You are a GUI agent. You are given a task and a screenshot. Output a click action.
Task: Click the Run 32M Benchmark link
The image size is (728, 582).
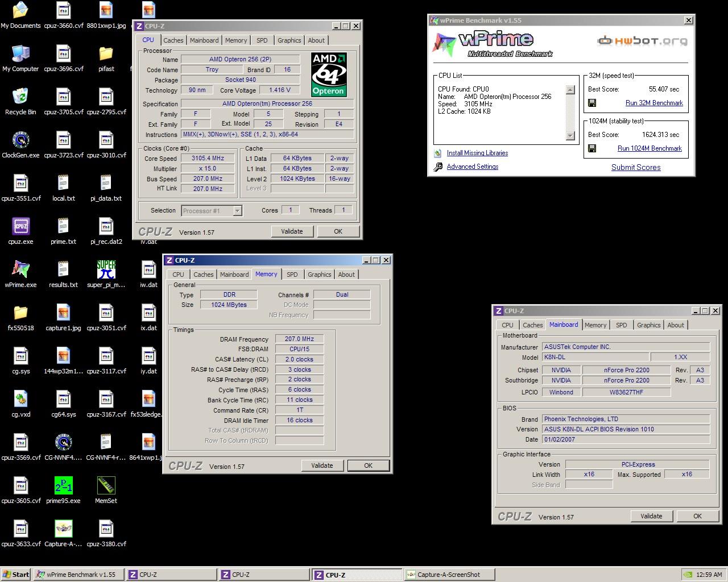click(x=654, y=103)
